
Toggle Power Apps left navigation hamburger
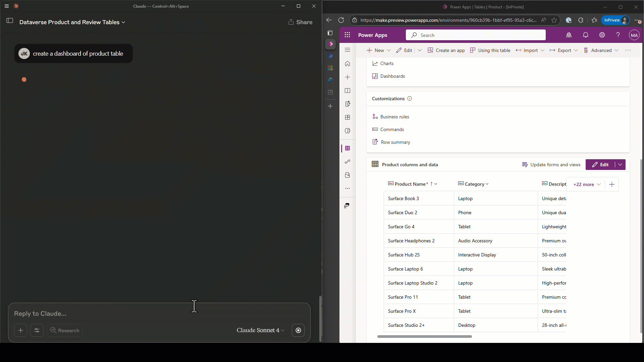[347, 50]
